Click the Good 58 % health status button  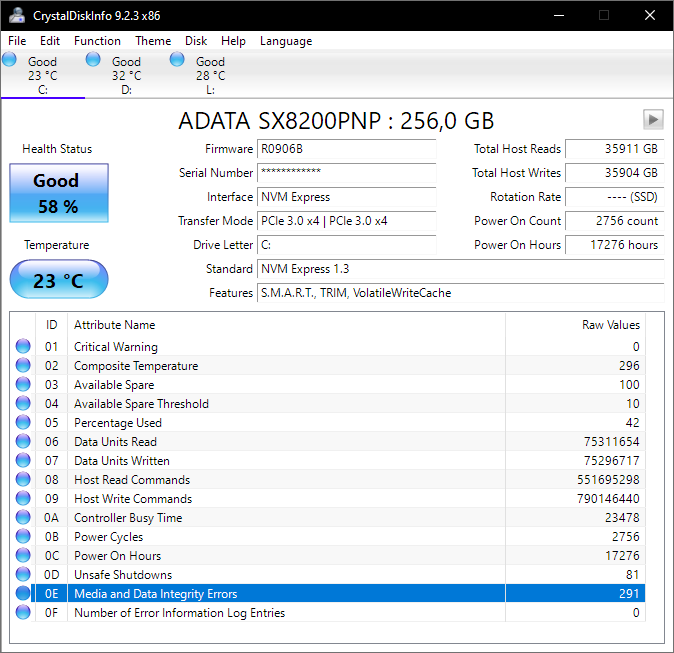click(59, 193)
